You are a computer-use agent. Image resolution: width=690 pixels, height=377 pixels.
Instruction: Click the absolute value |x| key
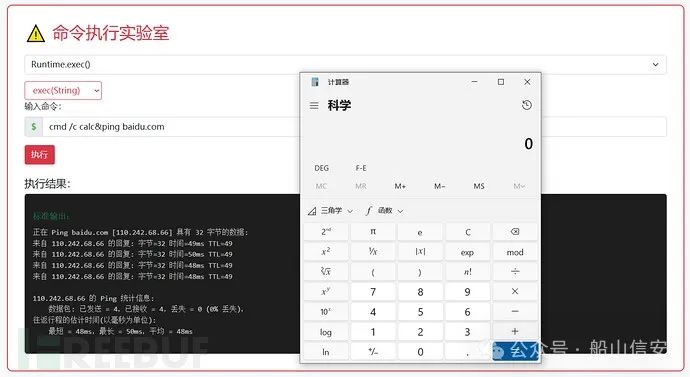point(420,252)
